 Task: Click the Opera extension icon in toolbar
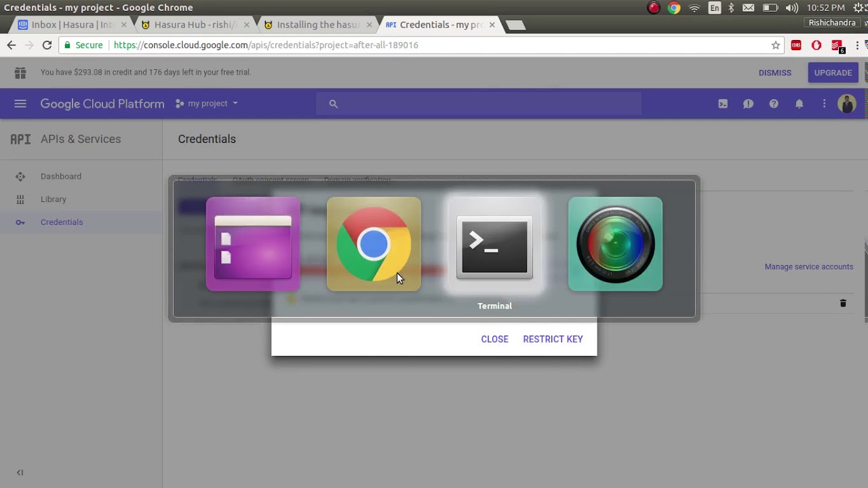pyautogui.click(x=816, y=45)
